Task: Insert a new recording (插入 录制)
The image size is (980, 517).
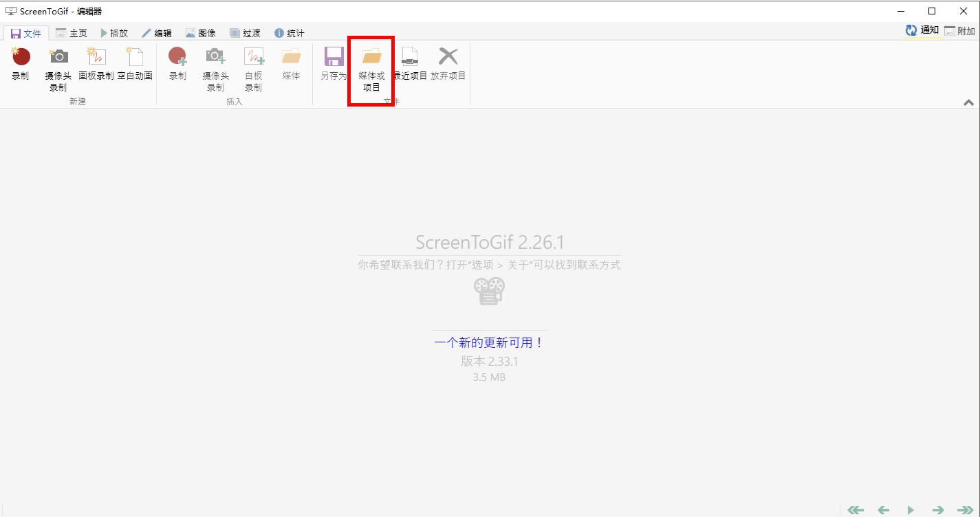Action: coord(177,65)
